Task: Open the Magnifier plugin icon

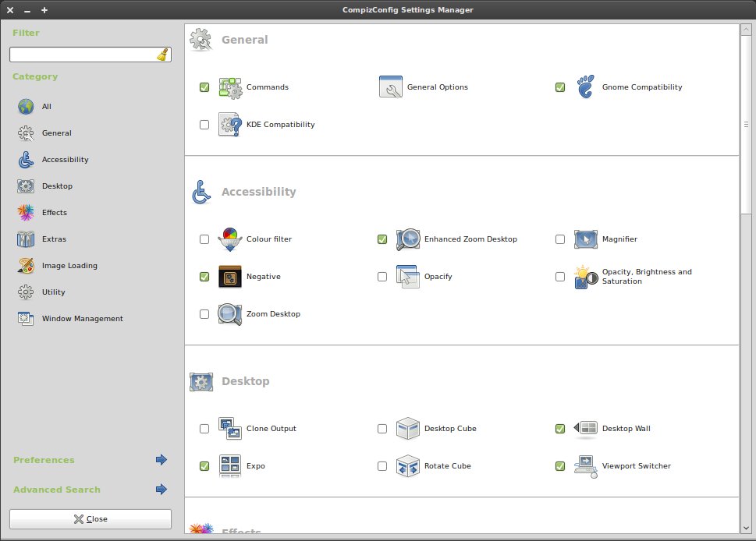Action: pyautogui.click(x=586, y=239)
